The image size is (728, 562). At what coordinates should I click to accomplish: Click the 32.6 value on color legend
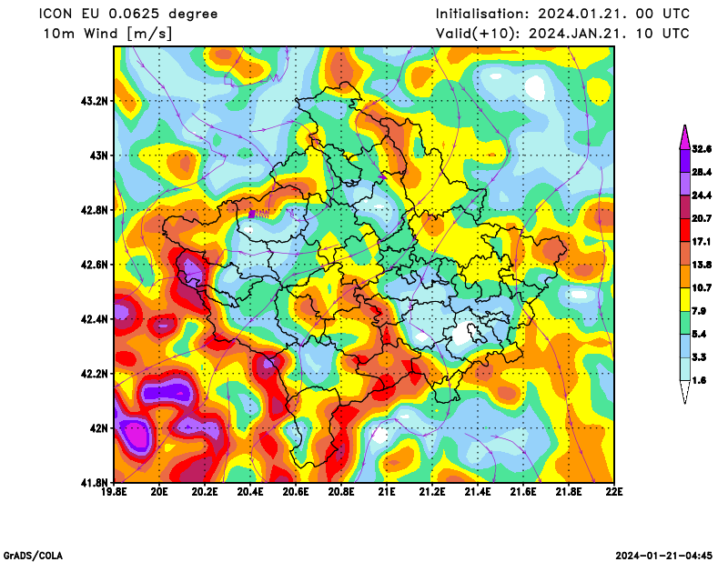click(x=702, y=149)
